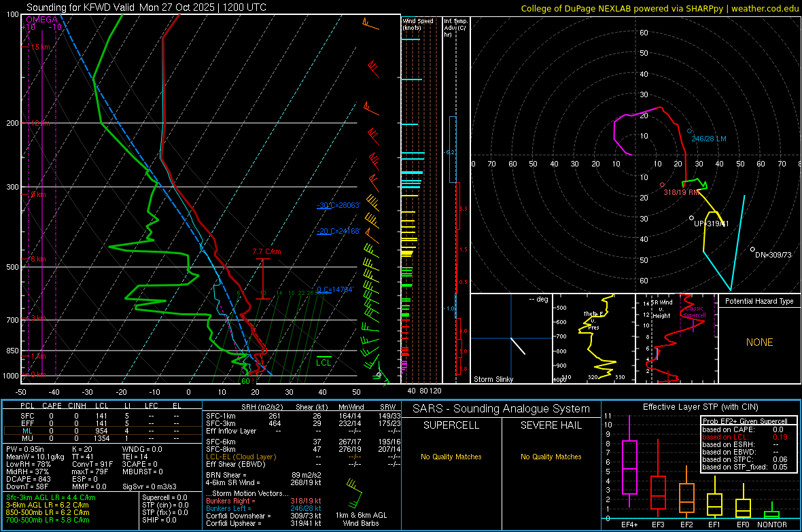Click the green LCL marker label
Viewport: 802px width, 532px height.
324,363
